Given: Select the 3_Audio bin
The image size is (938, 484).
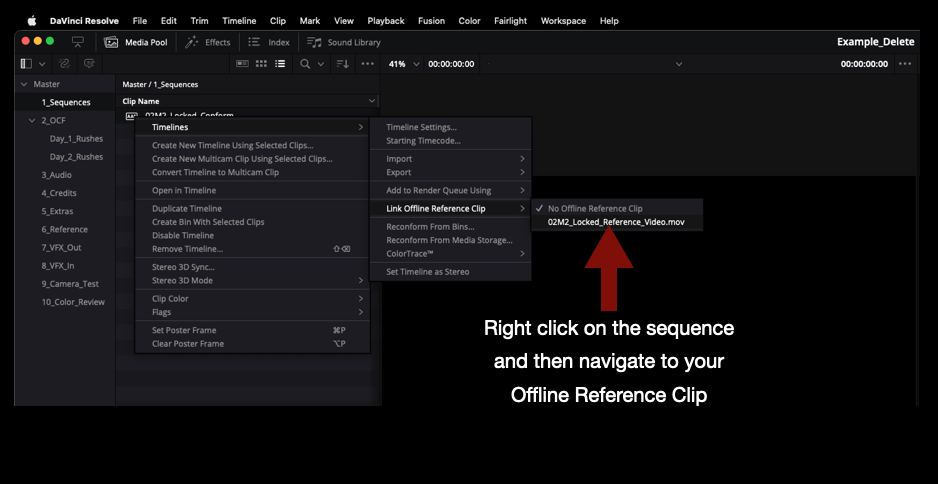Looking at the screenshot, I should tap(56, 175).
